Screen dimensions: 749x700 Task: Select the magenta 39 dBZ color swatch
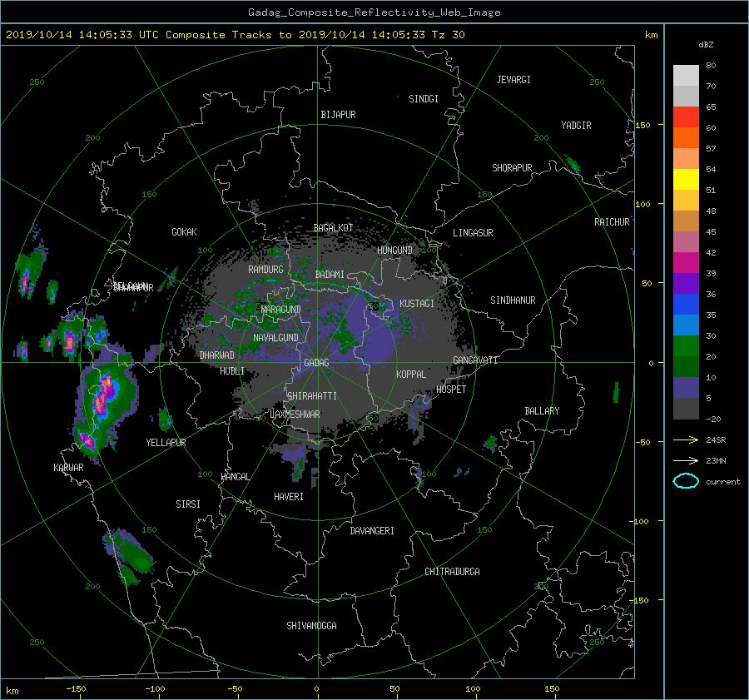tap(686, 263)
